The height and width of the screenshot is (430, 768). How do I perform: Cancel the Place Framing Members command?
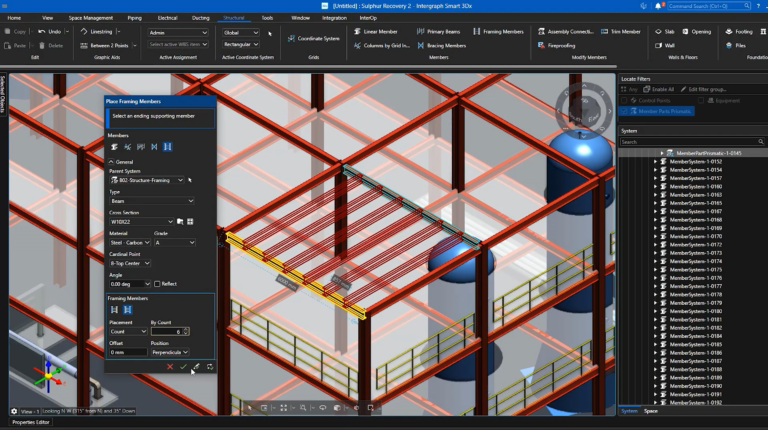click(170, 366)
